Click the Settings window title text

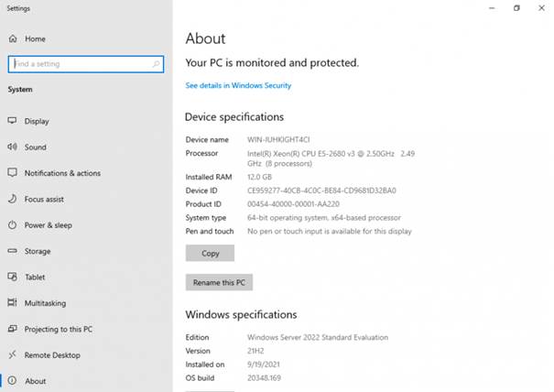click(18, 8)
